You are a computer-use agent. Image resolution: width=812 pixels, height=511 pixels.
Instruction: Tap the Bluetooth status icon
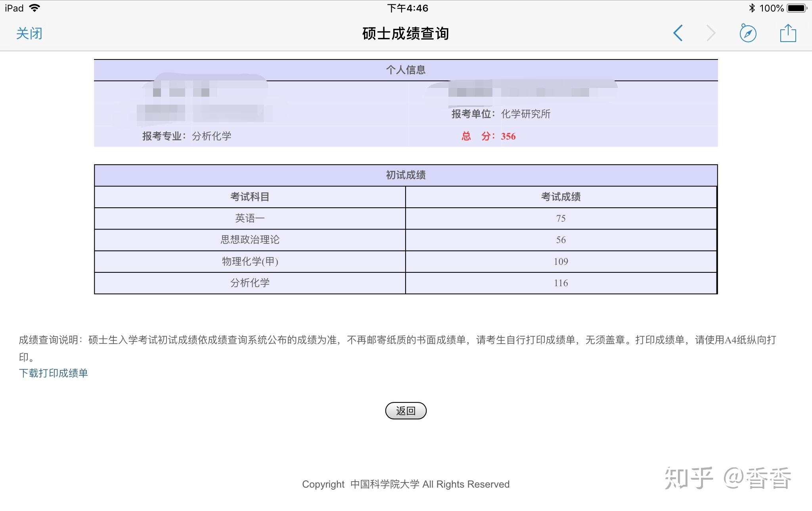751,8
